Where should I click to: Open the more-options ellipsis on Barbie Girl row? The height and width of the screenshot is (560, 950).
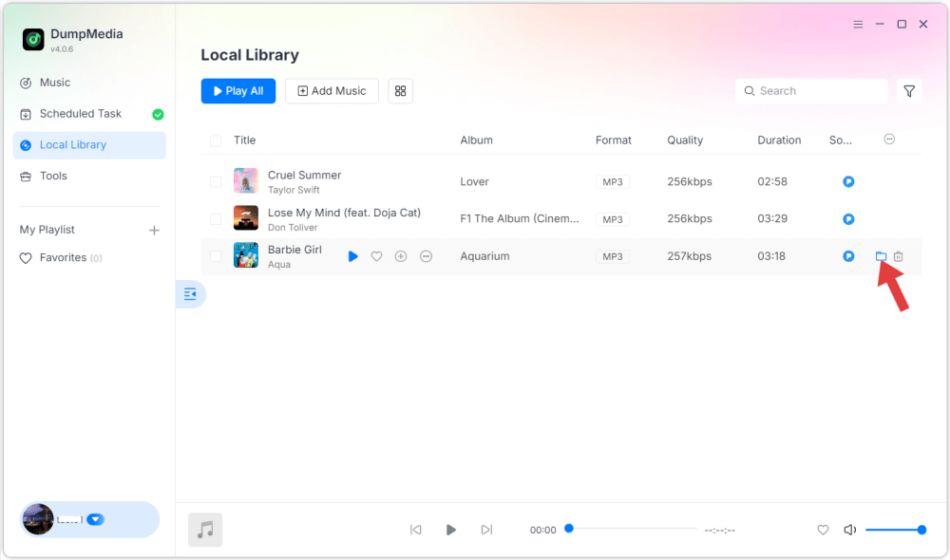click(425, 255)
